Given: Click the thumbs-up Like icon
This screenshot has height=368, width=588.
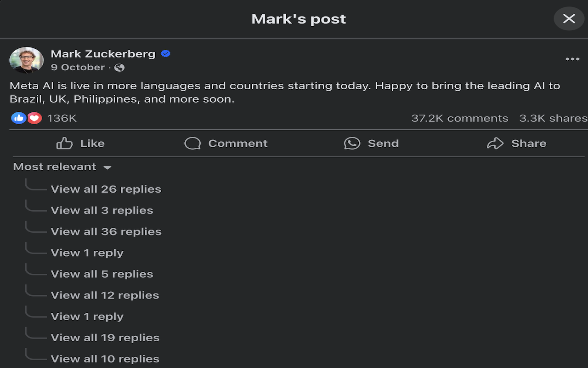Looking at the screenshot, I should tap(64, 144).
